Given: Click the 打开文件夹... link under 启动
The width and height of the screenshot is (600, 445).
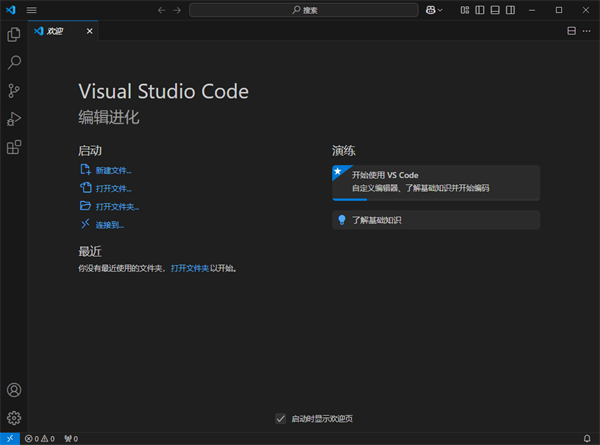Looking at the screenshot, I should point(117,207).
